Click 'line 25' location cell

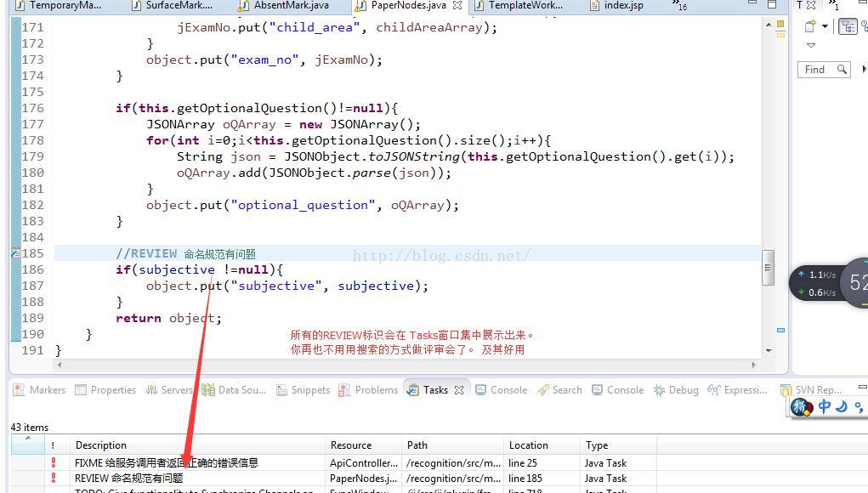tap(523, 463)
